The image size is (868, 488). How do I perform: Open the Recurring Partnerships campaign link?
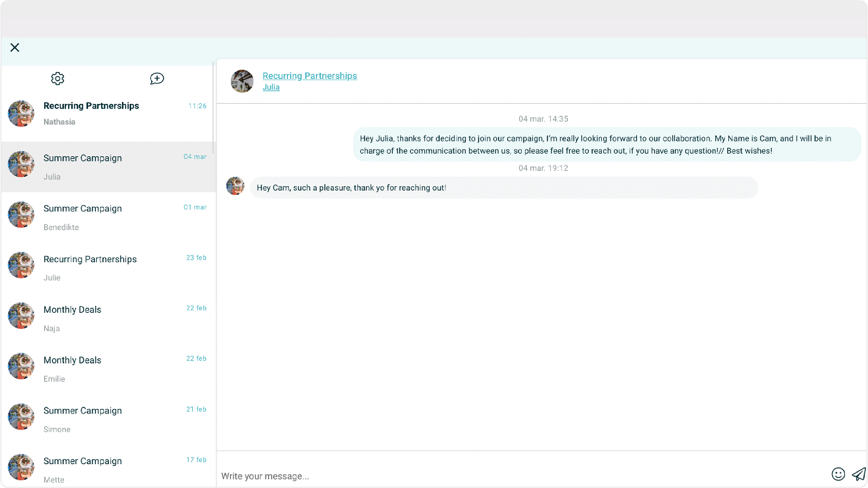click(309, 76)
